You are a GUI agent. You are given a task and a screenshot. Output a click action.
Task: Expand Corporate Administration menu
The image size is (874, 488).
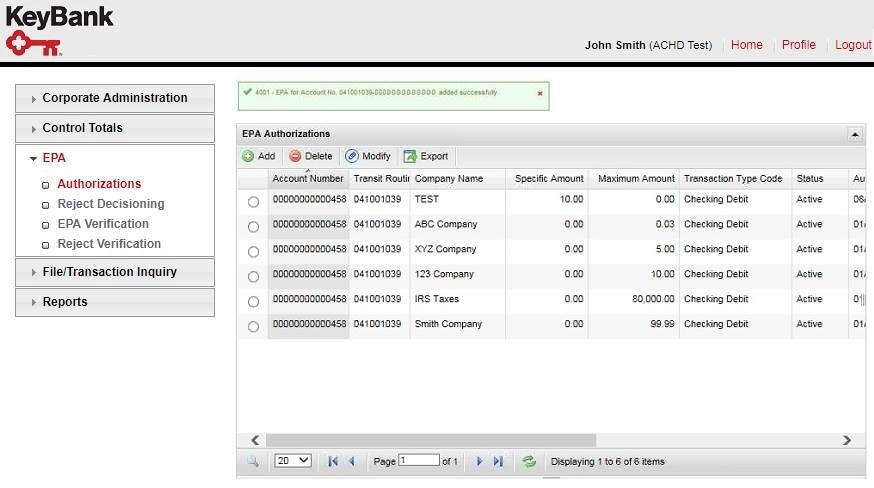pos(115,98)
